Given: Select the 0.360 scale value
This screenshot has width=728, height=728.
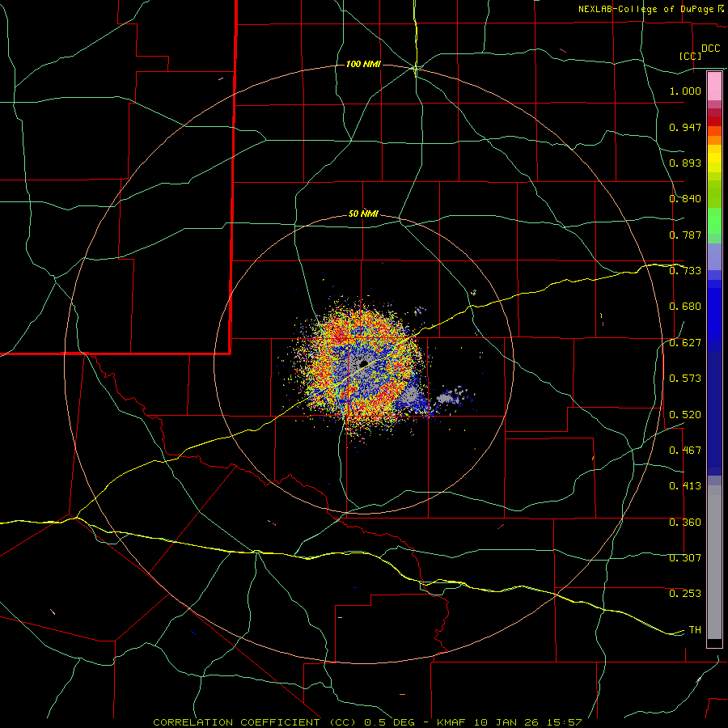Looking at the screenshot, I should [x=685, y=523].
